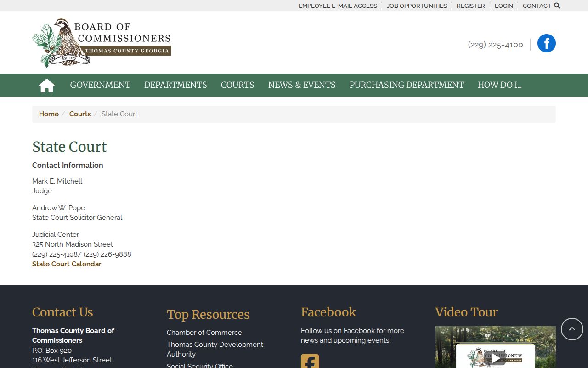This screenshot has width=588, height=368.
Task: Click the phone number (229) 225-4100
Action: 495,45
